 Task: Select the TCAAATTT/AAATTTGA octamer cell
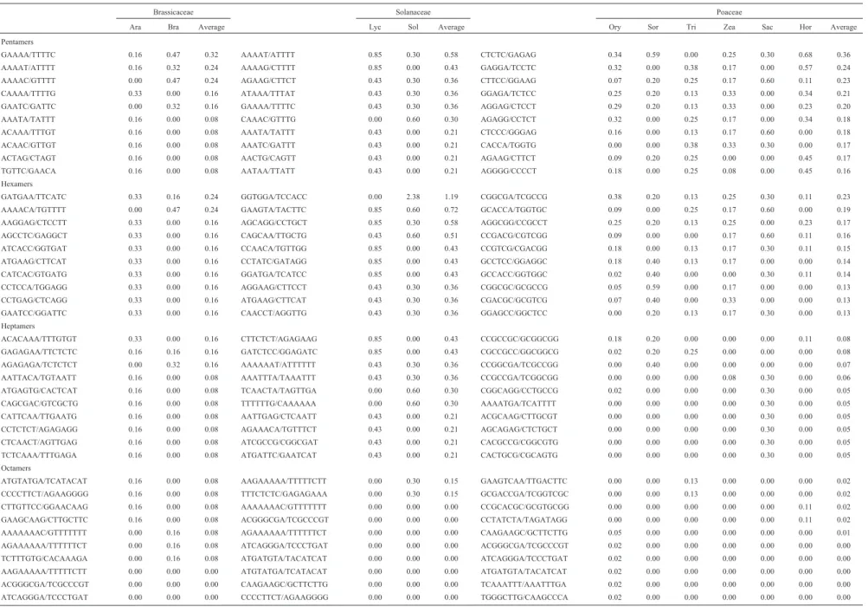pyautogui.click(x=523, y=584)
